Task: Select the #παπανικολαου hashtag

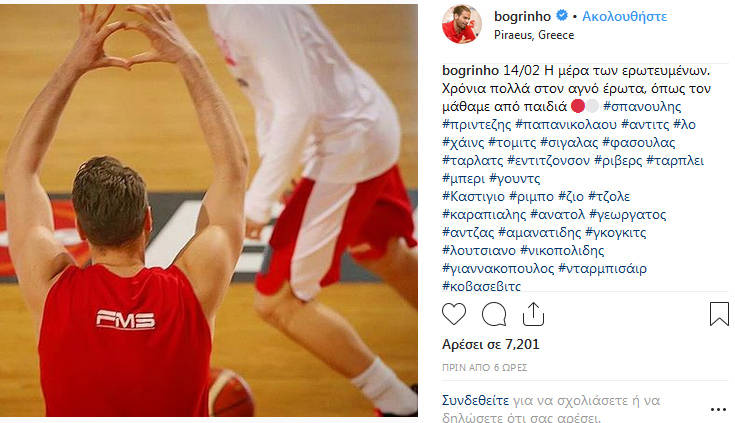Action: (566, 124)
